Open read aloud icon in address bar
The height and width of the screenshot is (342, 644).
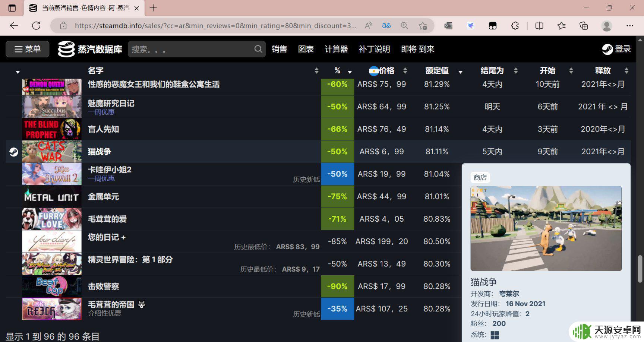(368, 26)
